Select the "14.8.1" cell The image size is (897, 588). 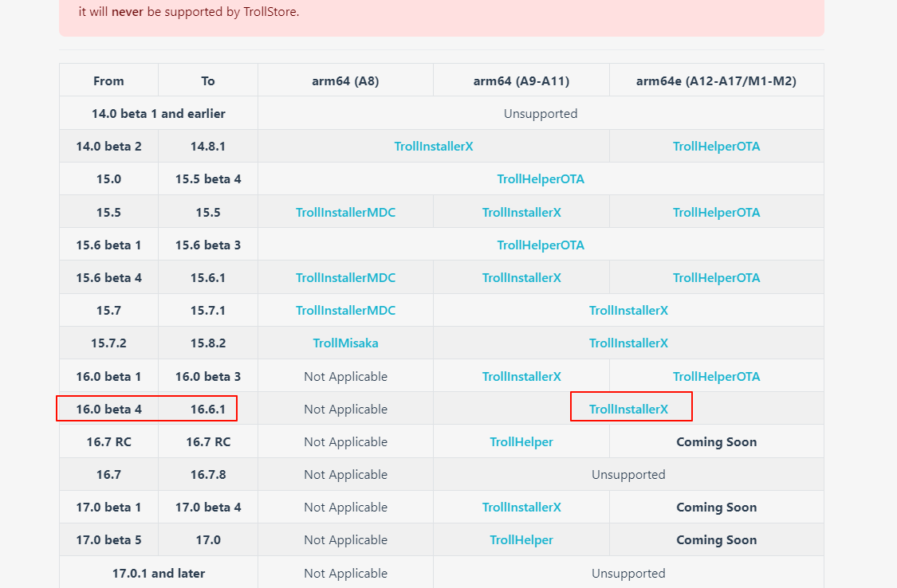[208, 147]
